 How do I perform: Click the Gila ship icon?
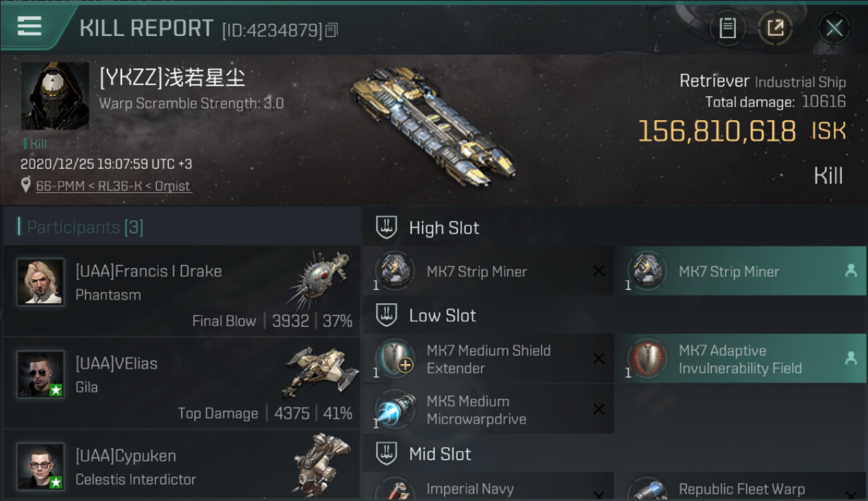(x=322, y=372)
